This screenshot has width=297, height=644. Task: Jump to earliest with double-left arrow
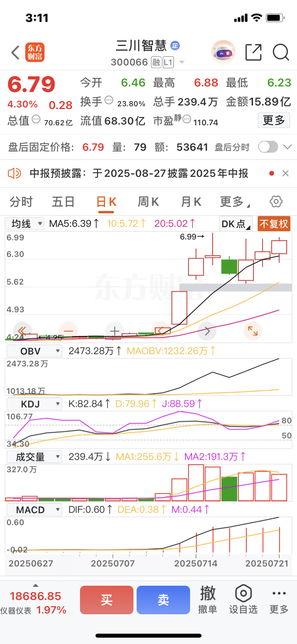click(22, 331)
